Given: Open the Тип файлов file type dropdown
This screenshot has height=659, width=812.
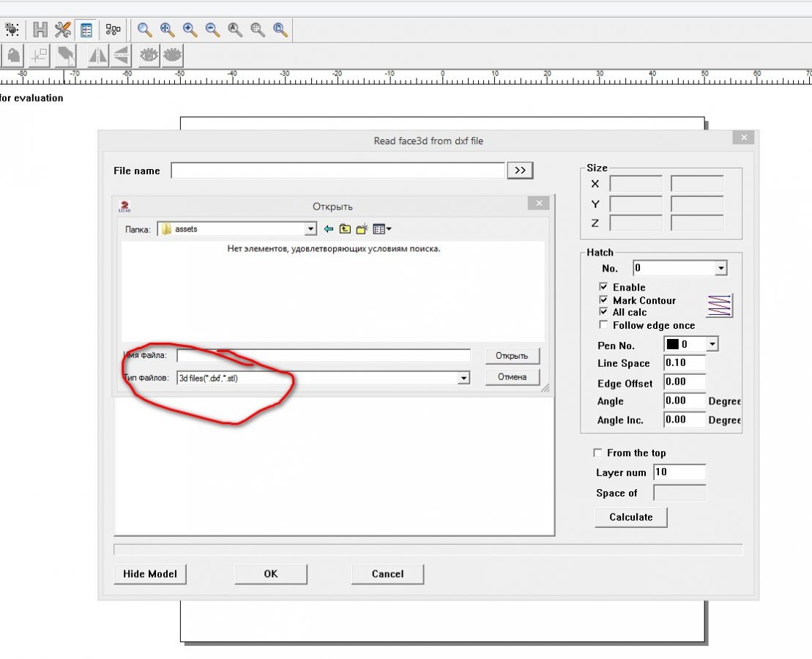Looking at the screenshot, I should pyautogui.click(x=463, y=378).
